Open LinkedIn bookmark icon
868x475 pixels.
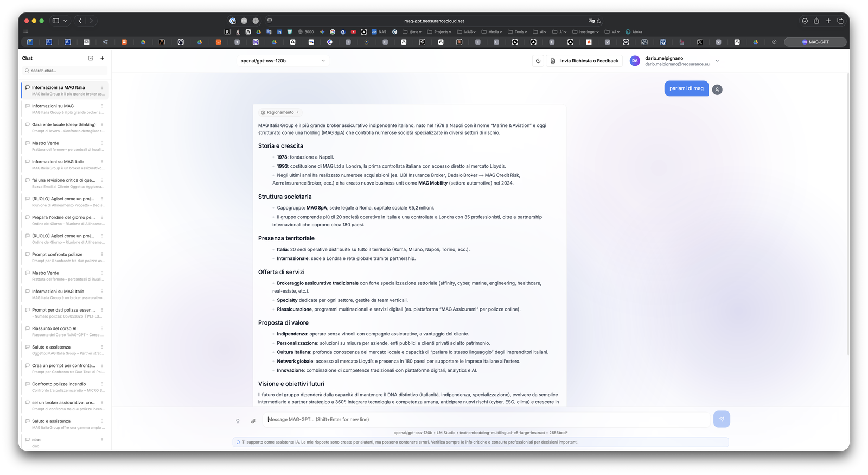279,32
